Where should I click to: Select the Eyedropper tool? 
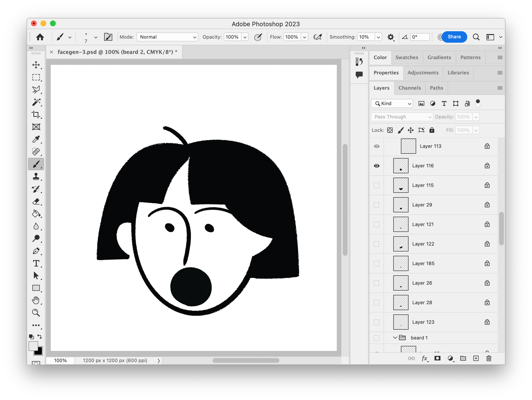pos(36,139)
